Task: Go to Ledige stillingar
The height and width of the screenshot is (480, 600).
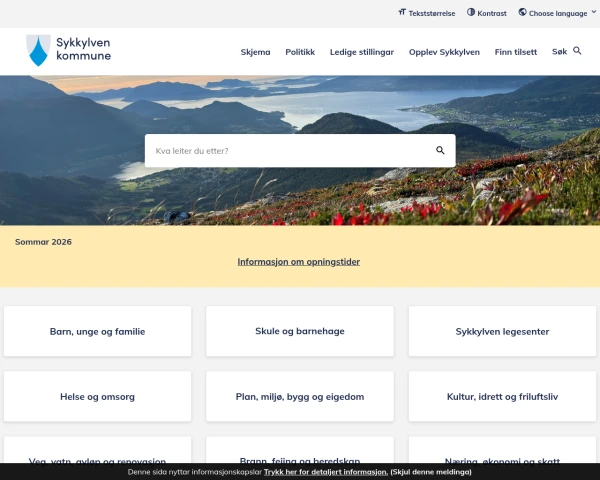Action: (x=362, y=52)
